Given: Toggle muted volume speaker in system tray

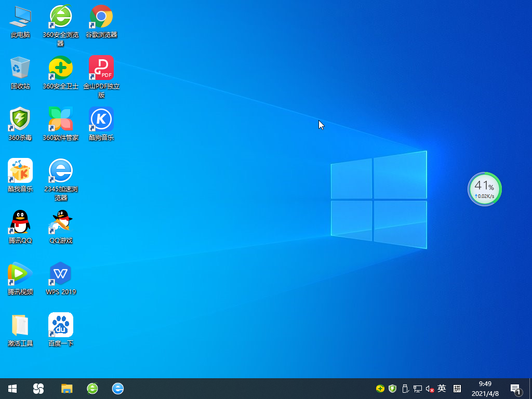Looking at the screenshot, I should click(x=430, y=389).
